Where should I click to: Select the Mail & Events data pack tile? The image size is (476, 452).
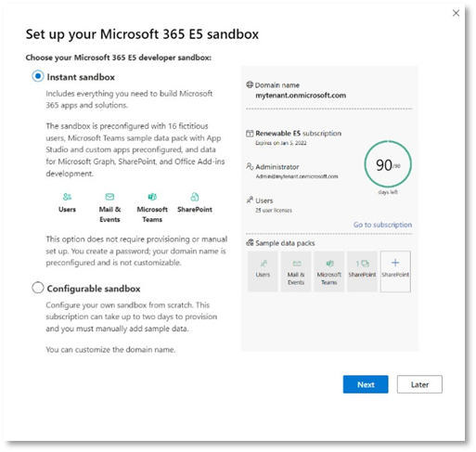click(x=296, y=271)
